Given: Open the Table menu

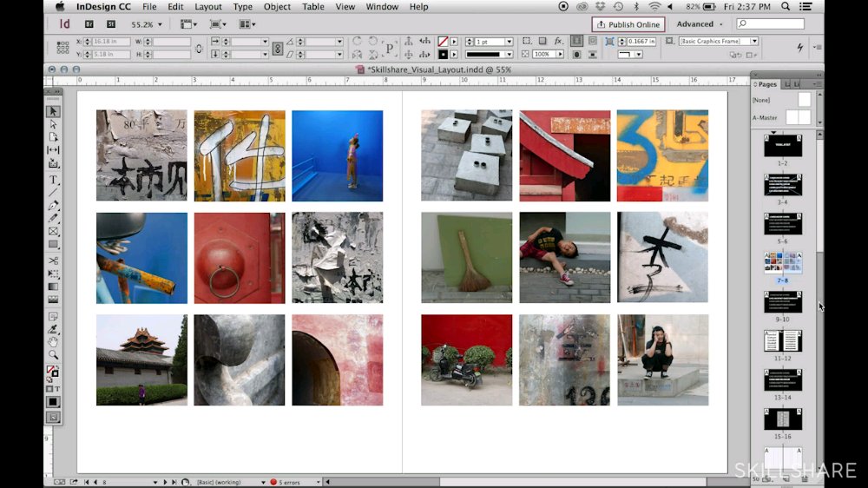Looking at the screenshot, I should pos(312,7).
